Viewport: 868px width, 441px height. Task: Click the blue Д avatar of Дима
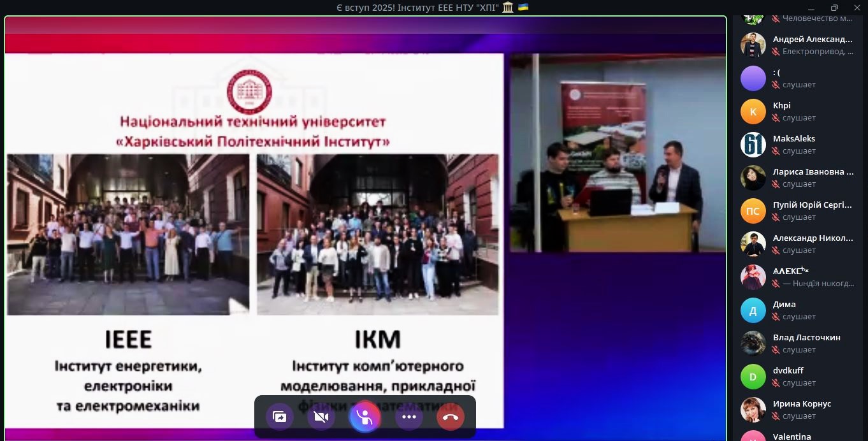(753, 310)
